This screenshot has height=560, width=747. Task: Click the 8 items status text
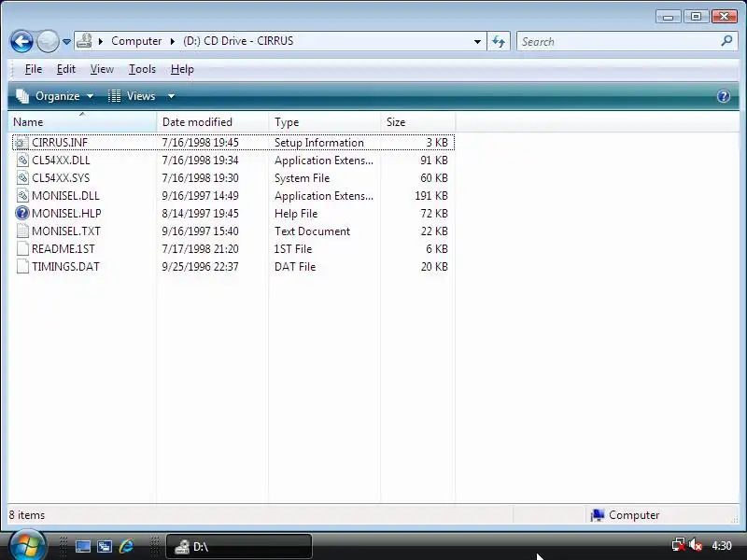pyautogui.click(x=27, y=515)
